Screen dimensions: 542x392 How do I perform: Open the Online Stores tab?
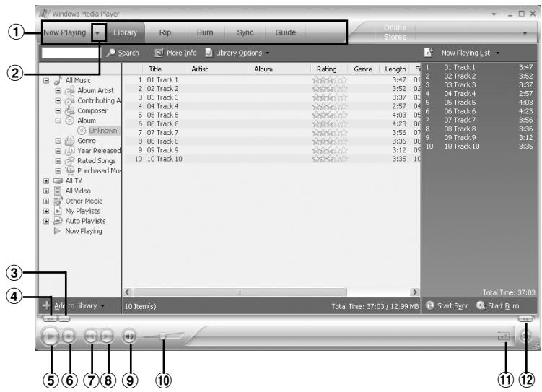(x=395, y=32)
